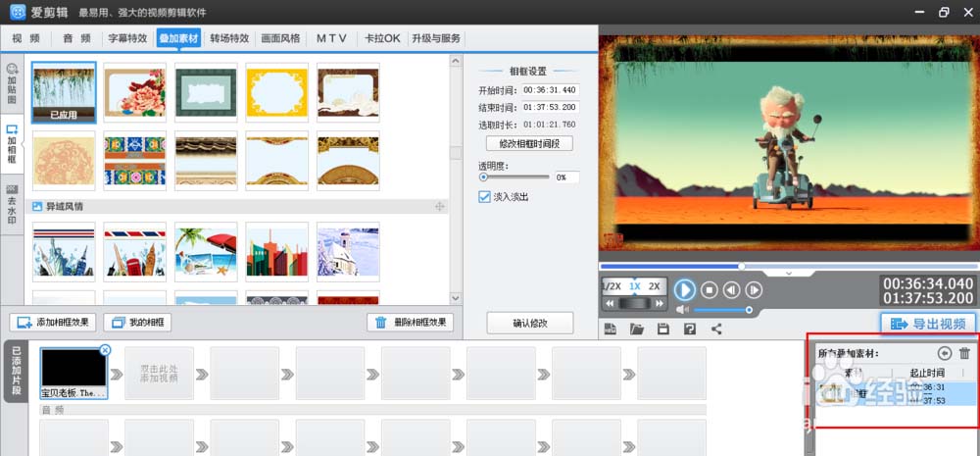The width and height of the screenshot is (980, 456).
Task: Choose the London Big Ben frame
Action: coord(135,252)
